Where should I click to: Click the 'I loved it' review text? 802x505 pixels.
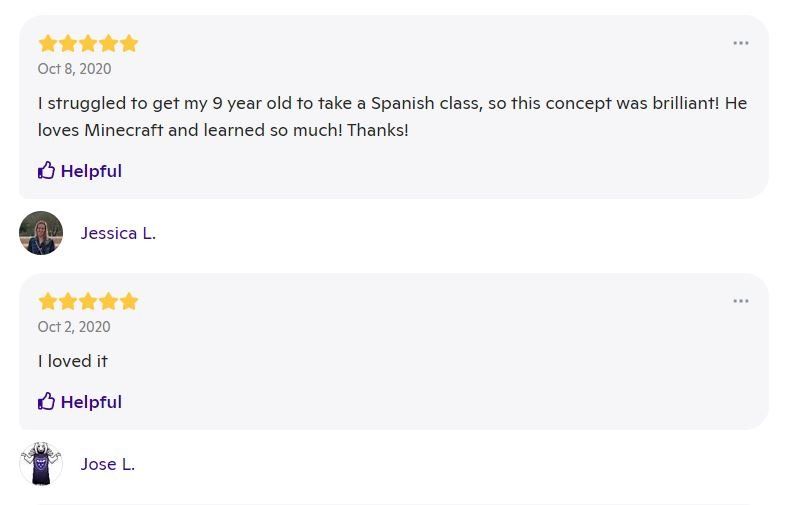(73, 361)
